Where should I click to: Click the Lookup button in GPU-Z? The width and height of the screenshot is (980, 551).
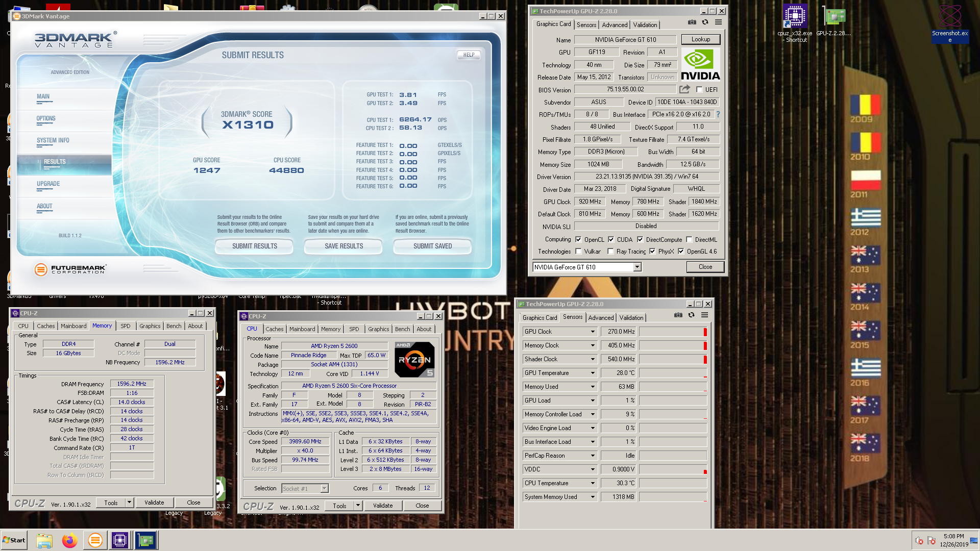[700, 39]
